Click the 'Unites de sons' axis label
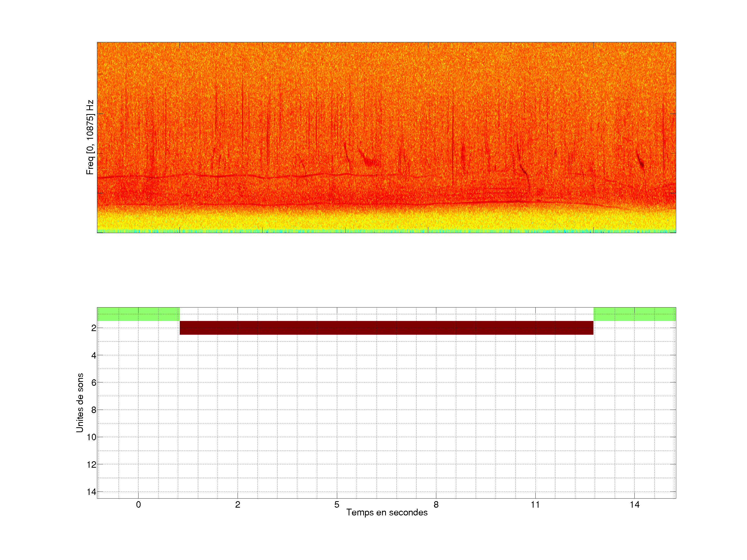This screenshot has height=560, width=747. (80, 403)
